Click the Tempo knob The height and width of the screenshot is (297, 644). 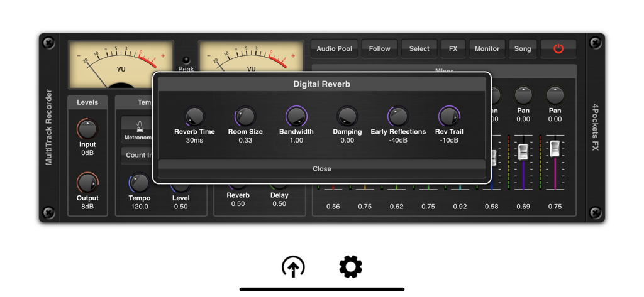[x=139, y=183]
